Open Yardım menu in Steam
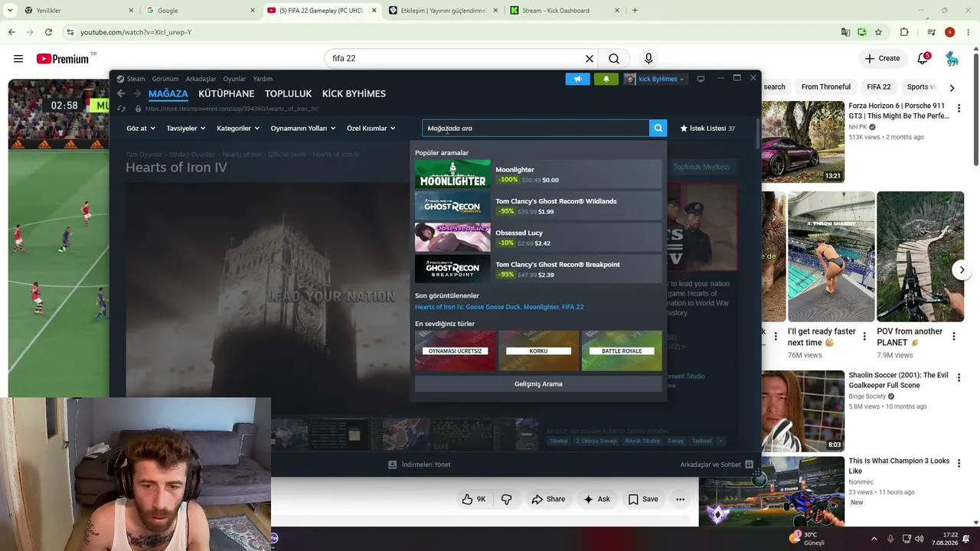The height and width of the screenshot is (551, 980). tap(263, 79)
